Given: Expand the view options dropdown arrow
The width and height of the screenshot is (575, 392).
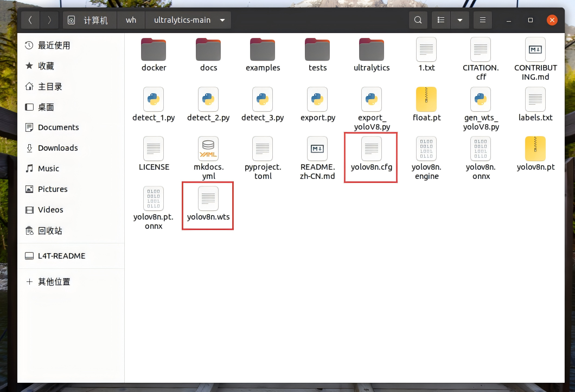Looking at the screenshot, I should [460, 20].
